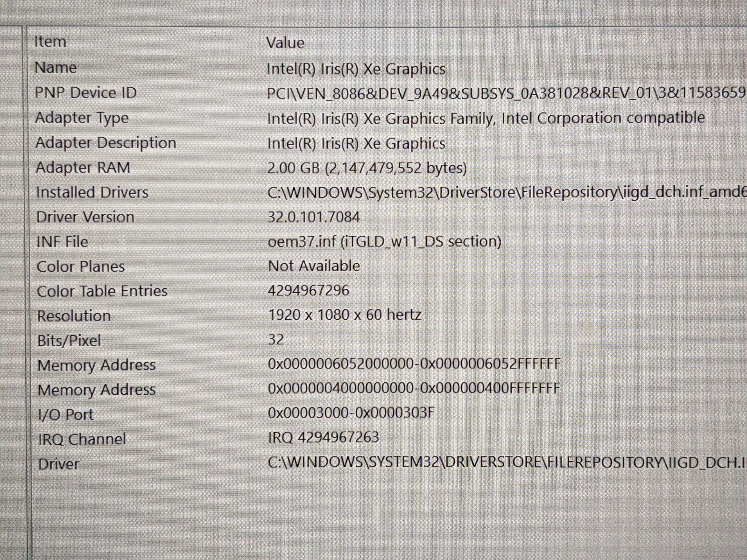Select the I/O Port label
The height and width of the screenshot is (560, 747).
click(x=66, y=414)
